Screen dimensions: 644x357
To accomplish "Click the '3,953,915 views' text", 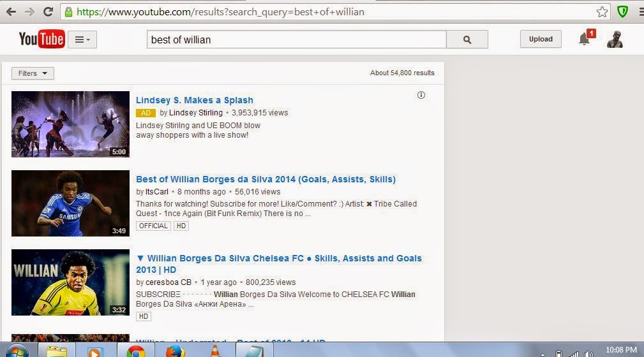I will (260, 112).
